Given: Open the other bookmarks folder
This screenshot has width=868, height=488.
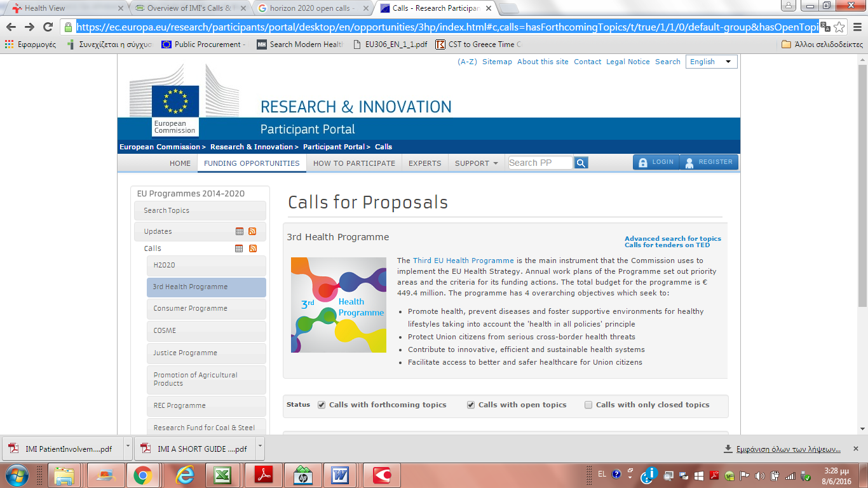Looking at the screenshot, I should (822, 44).
